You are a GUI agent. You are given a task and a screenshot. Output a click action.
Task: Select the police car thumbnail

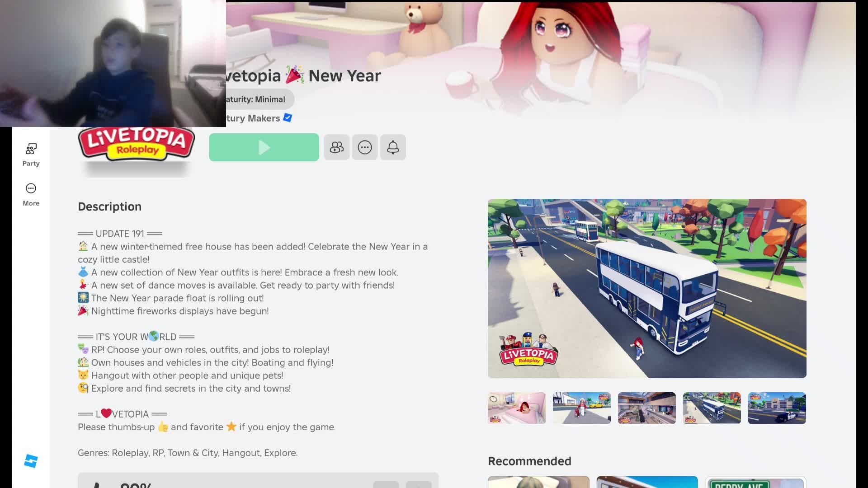(777, 408)
